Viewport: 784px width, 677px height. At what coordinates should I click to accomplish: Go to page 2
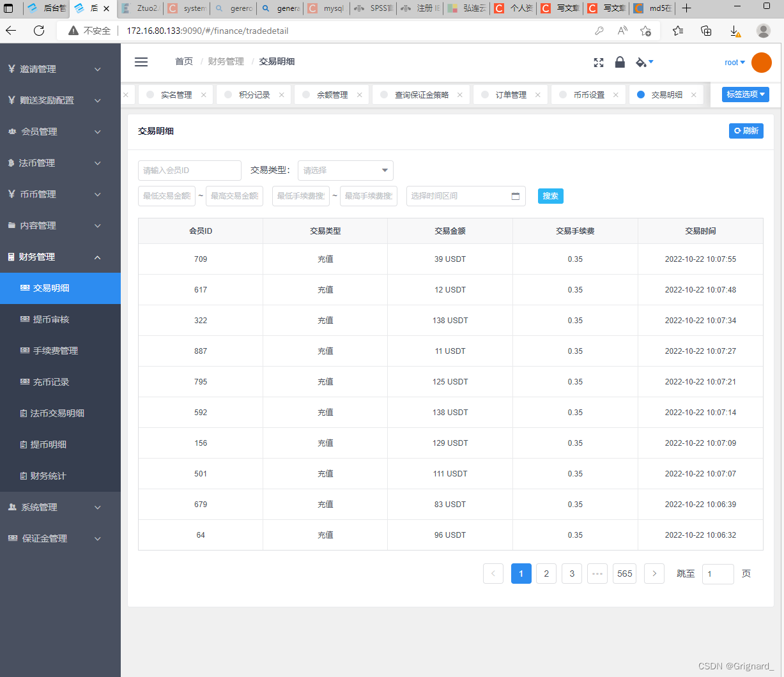pos(546,574)
